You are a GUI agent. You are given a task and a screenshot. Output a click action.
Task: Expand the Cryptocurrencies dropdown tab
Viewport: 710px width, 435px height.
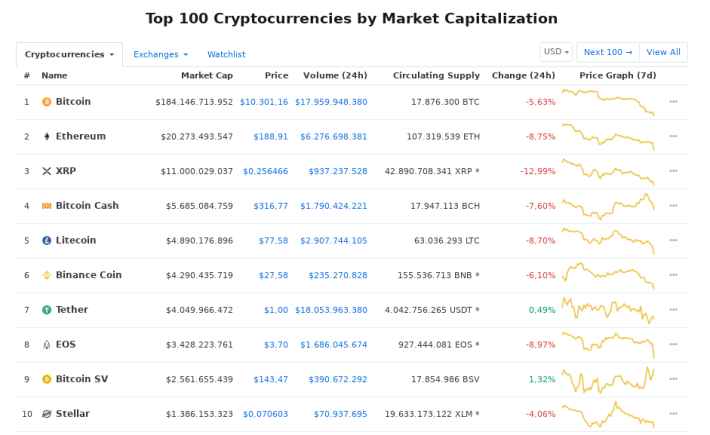point(69,54)
